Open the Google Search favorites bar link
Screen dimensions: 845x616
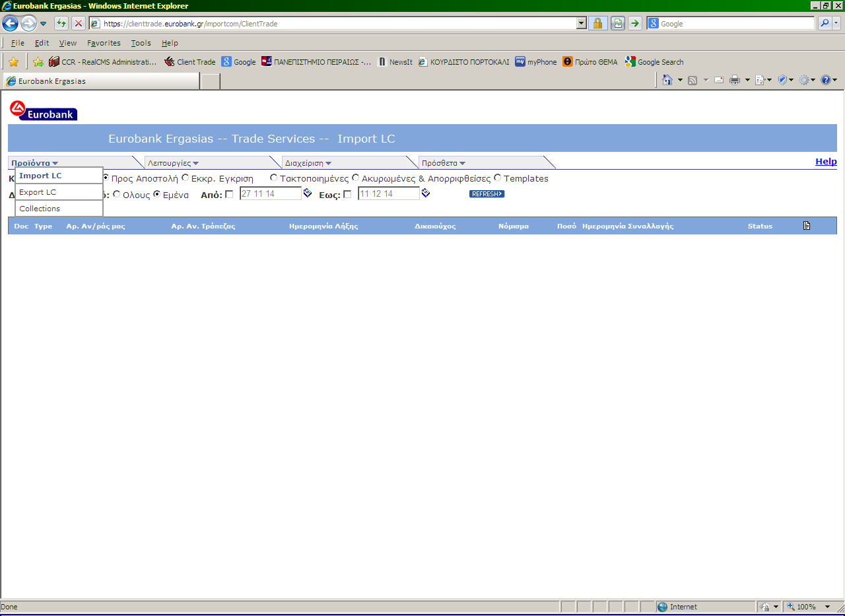[x=654, y=62]
